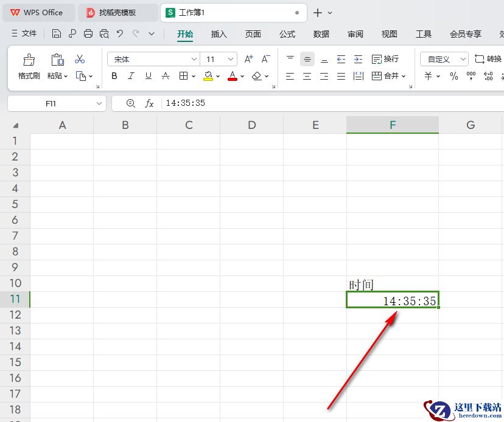Viewport: 504px width, 422px height.
Task: Undo the last action
Action: tap(120, 33)
